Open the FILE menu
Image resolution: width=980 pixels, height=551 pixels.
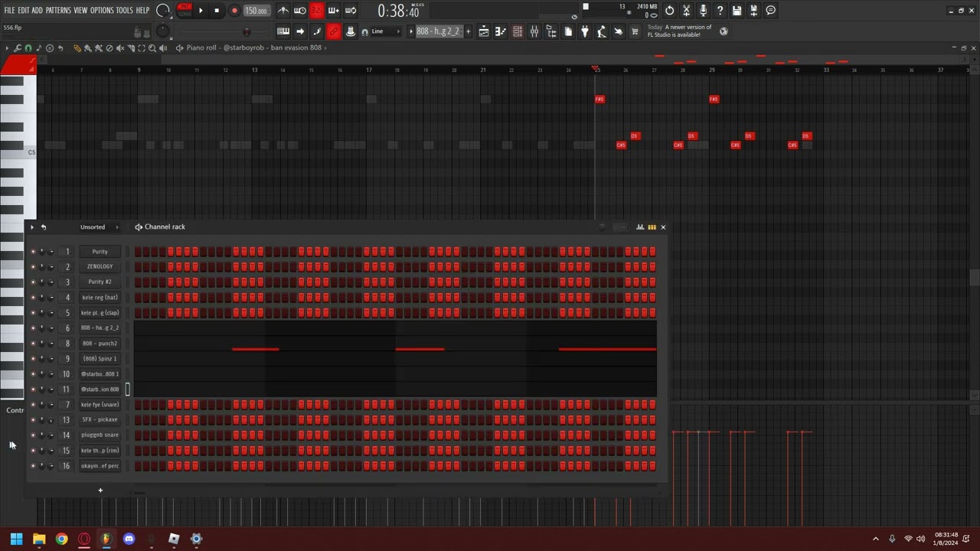pyautogui.click(x=9, y=11)
